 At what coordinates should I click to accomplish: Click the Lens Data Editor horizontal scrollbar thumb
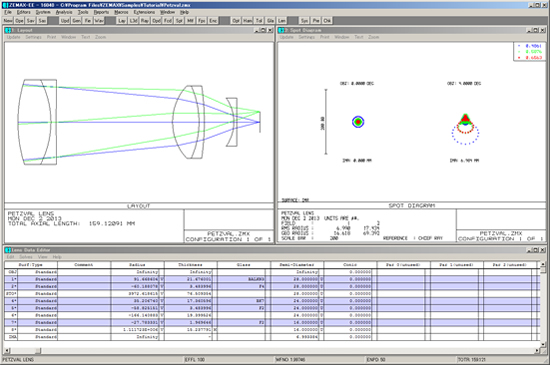click(x=38, y=351)
